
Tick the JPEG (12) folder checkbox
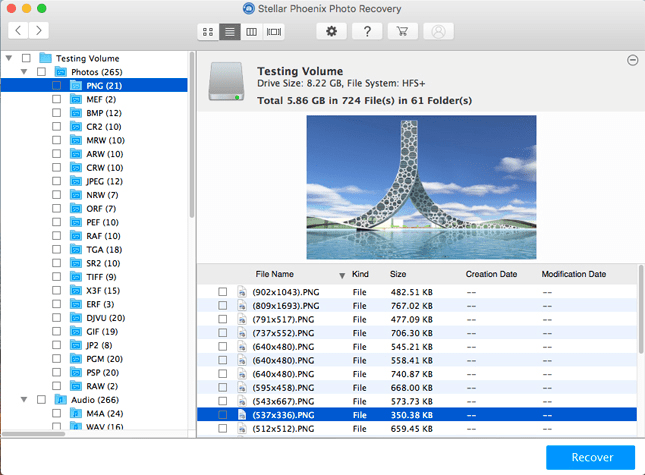coord(57,181)
